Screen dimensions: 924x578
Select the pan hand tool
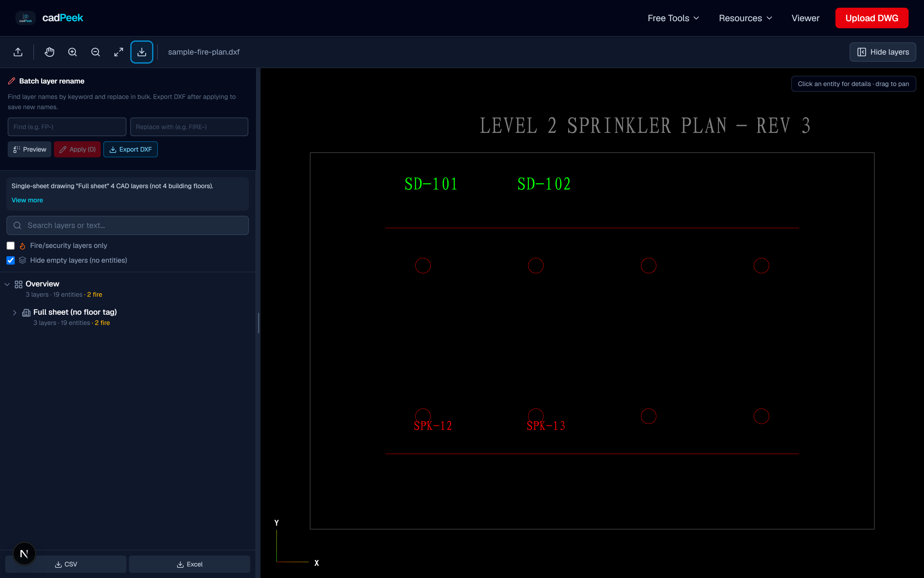coord(49,52)
